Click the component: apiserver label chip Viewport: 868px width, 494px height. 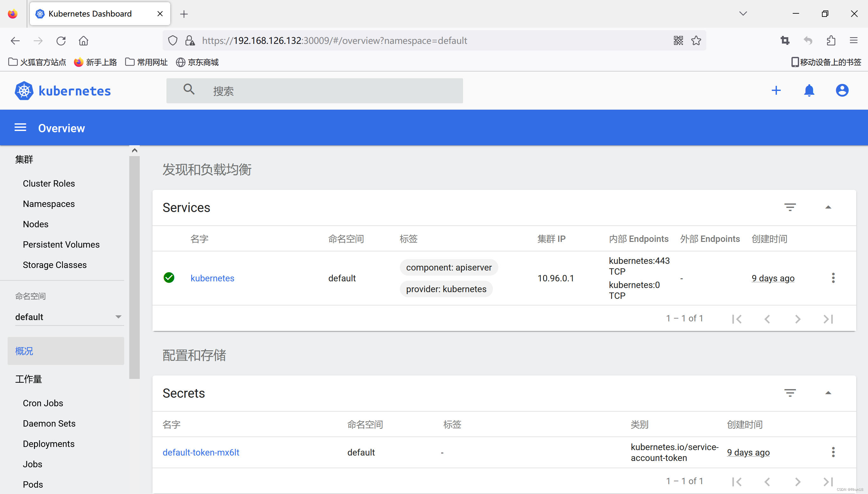coord(449,267)
